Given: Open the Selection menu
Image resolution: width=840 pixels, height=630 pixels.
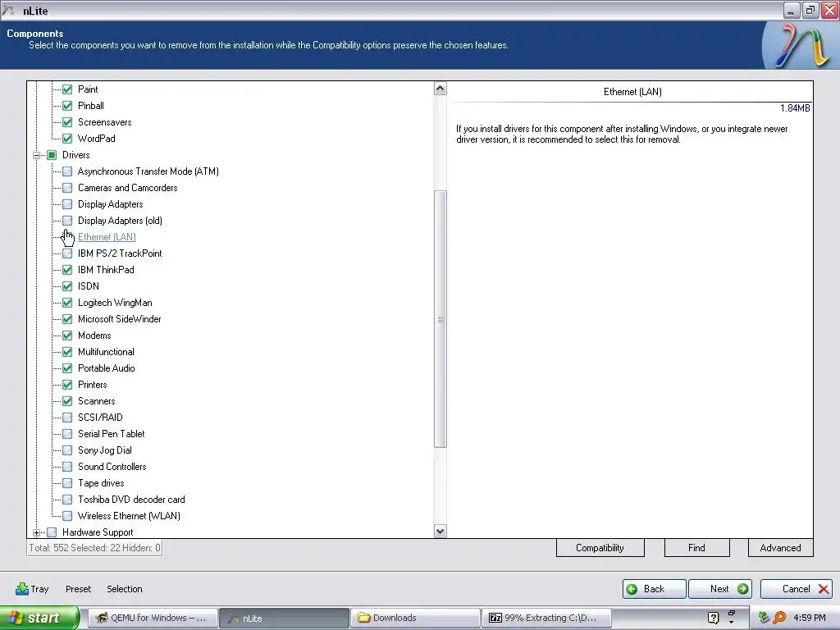Looking at the screenshot, I should [x=125, y=589].
